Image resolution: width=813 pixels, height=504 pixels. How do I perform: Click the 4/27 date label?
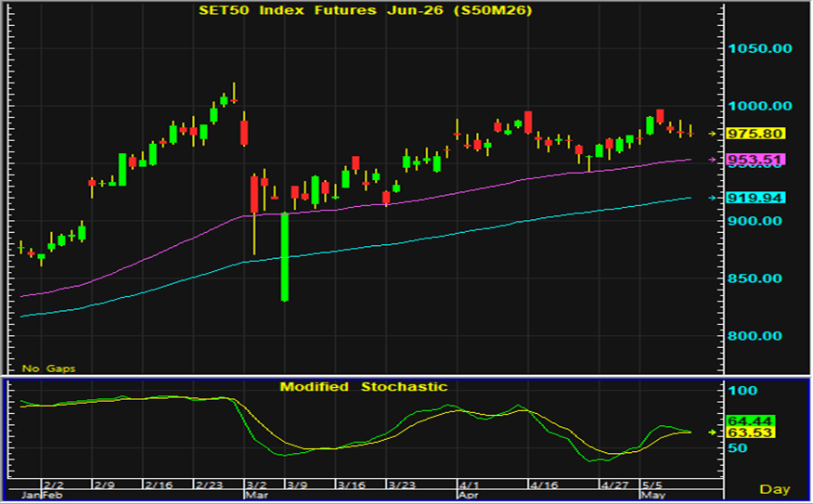point(615,485)
